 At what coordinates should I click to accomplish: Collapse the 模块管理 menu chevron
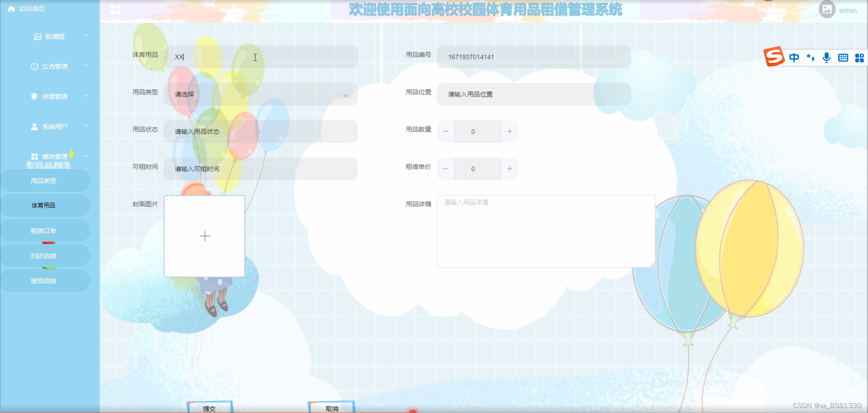click(x=85, y=156)
